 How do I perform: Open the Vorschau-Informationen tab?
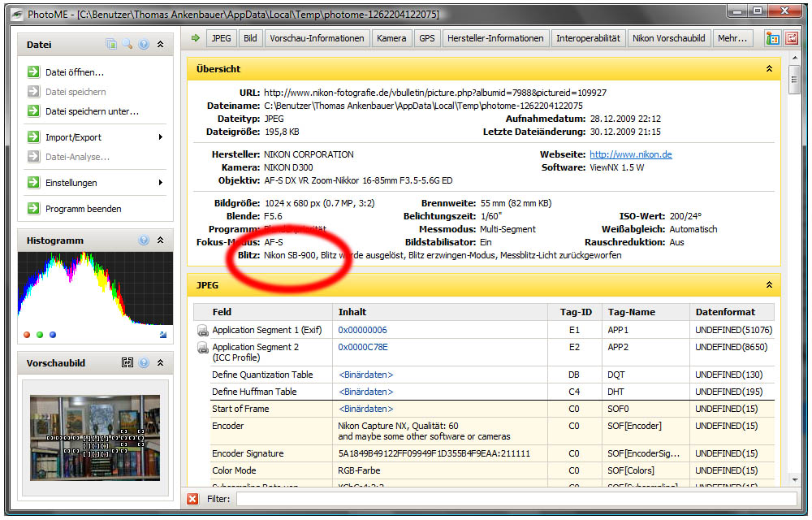pyautogui.click(x=317, y=38)
